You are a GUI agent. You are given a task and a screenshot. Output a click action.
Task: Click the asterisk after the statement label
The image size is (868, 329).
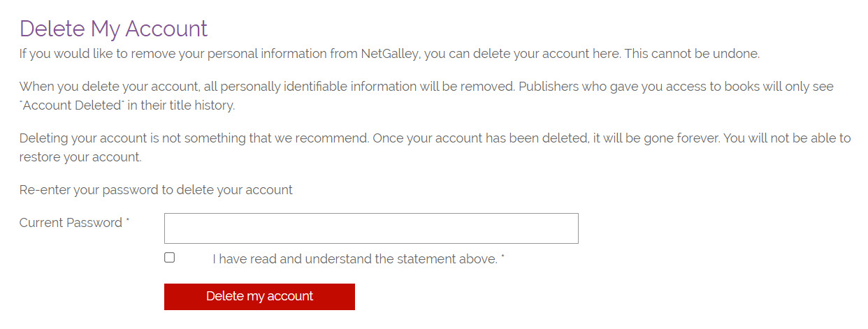pos(503,258)
